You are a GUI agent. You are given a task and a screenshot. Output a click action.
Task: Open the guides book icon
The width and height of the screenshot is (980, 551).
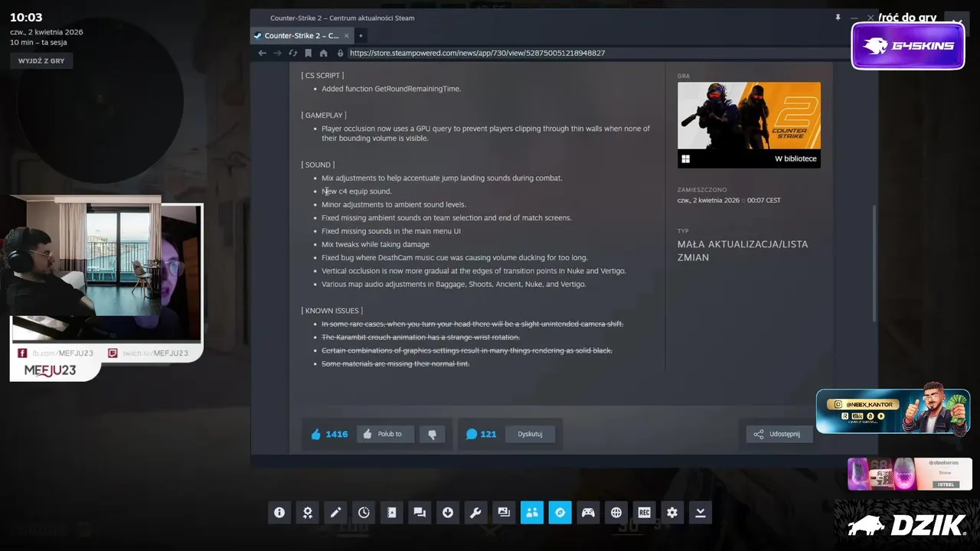click(391, 513)
